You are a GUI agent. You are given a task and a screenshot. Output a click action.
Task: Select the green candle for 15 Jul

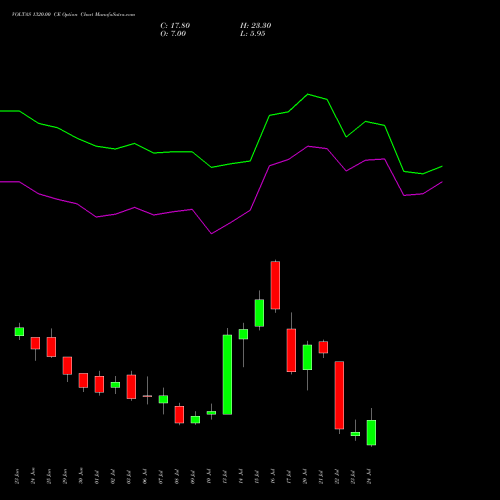(x=259, y=313)
